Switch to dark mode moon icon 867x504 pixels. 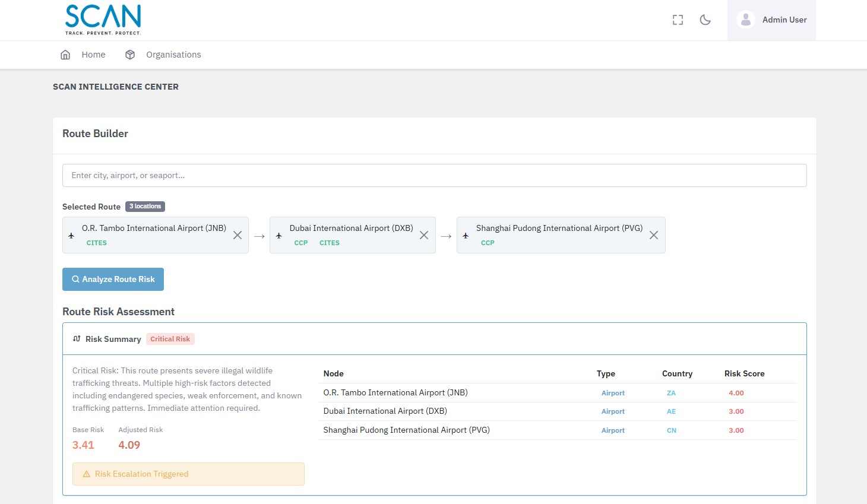tap(705, 20)
